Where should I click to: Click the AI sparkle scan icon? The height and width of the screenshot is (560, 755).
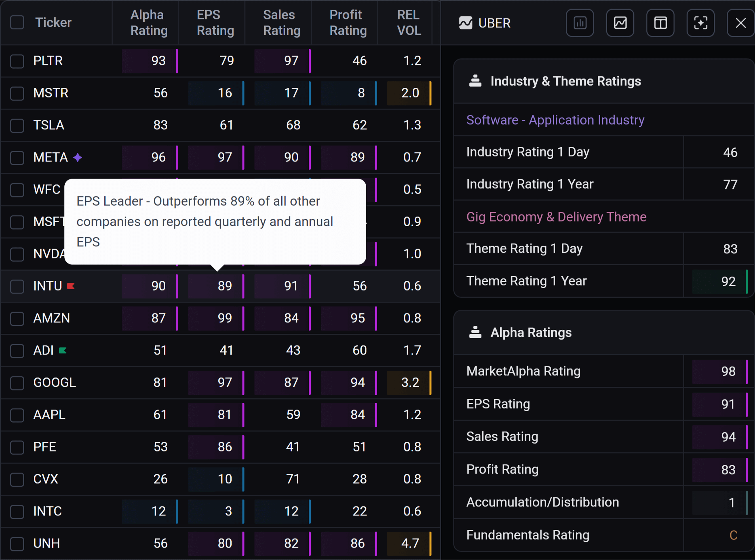[700, 23]
